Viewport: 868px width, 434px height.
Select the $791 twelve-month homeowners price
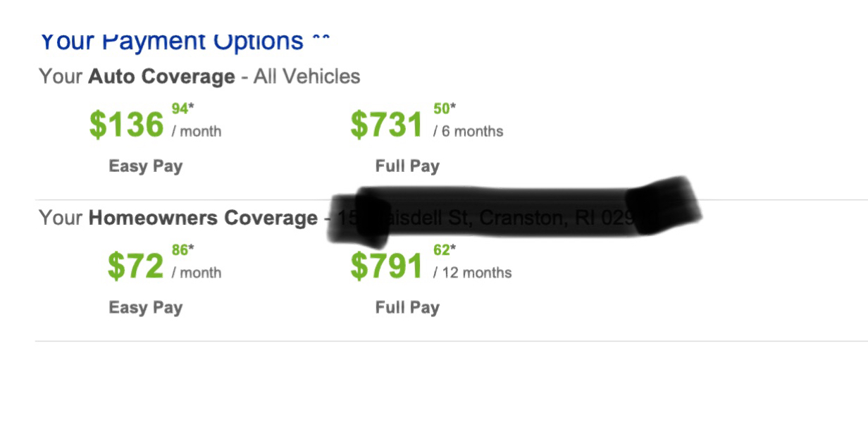coord(387,266)
